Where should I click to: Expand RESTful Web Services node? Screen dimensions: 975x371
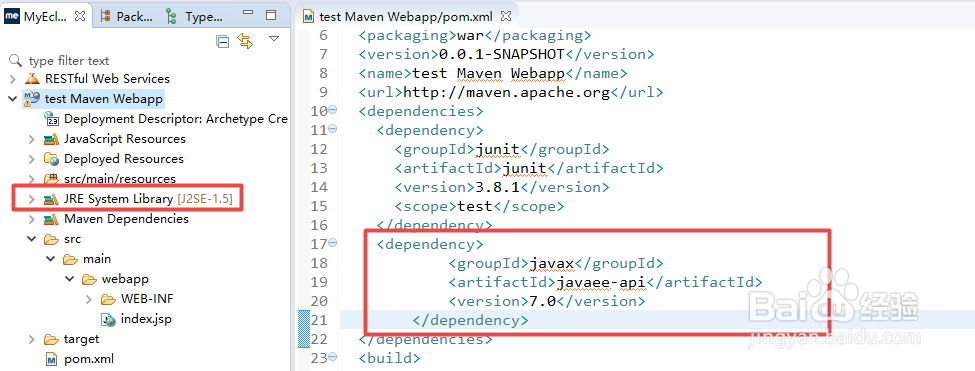12,79
